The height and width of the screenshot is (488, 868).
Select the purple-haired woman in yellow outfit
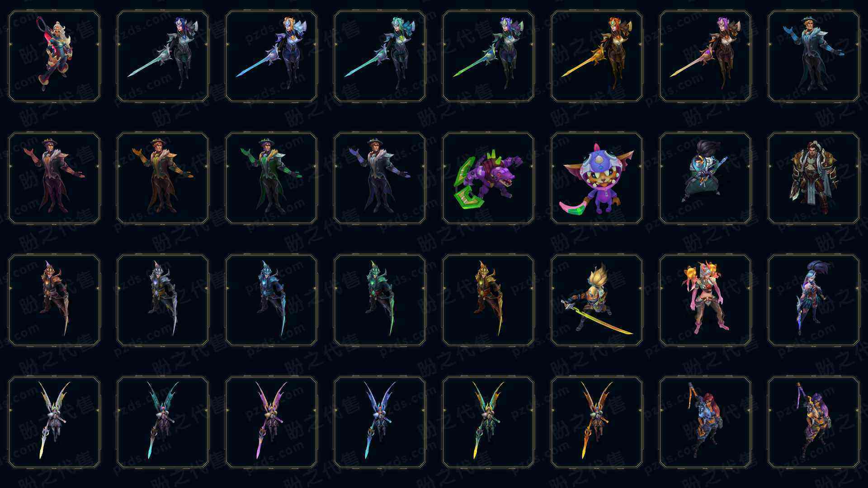[814, 422]
